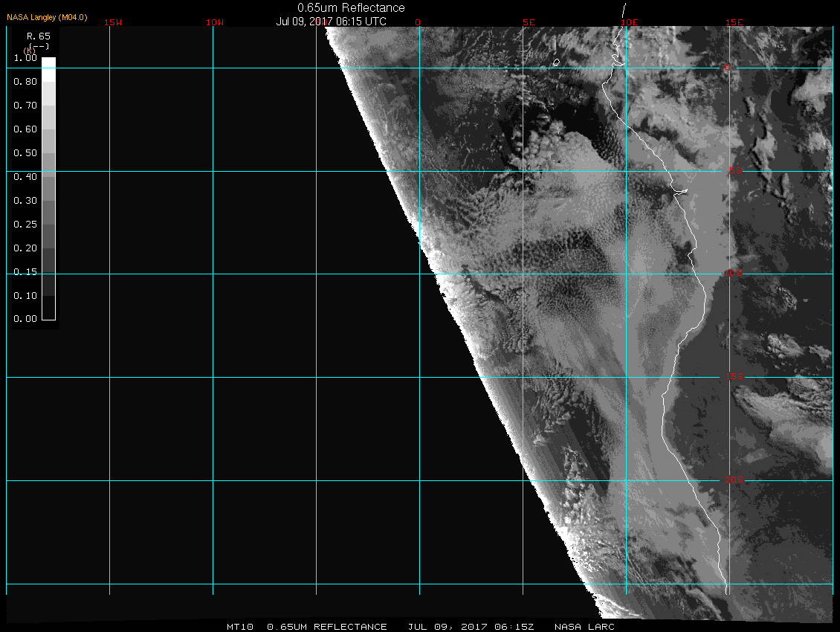Click the '10S' latitude label
The width and height of the screenshot is (840, 632).
click(x=733, y=274)
